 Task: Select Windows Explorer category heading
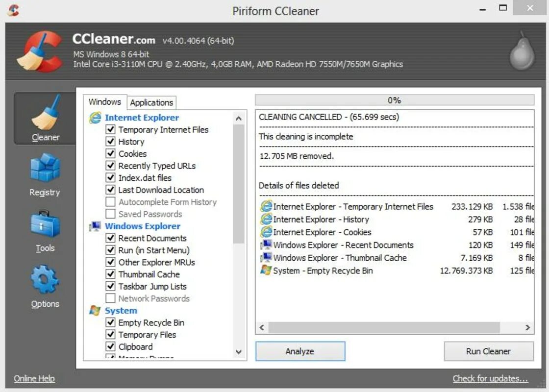click(x=143, y=226)
